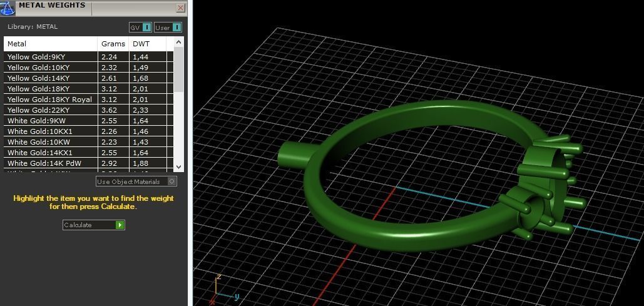The height and width of the screenshot is (306, 644).
Task: Click the metal list scroll down arrow
Action: coord(178,166)
